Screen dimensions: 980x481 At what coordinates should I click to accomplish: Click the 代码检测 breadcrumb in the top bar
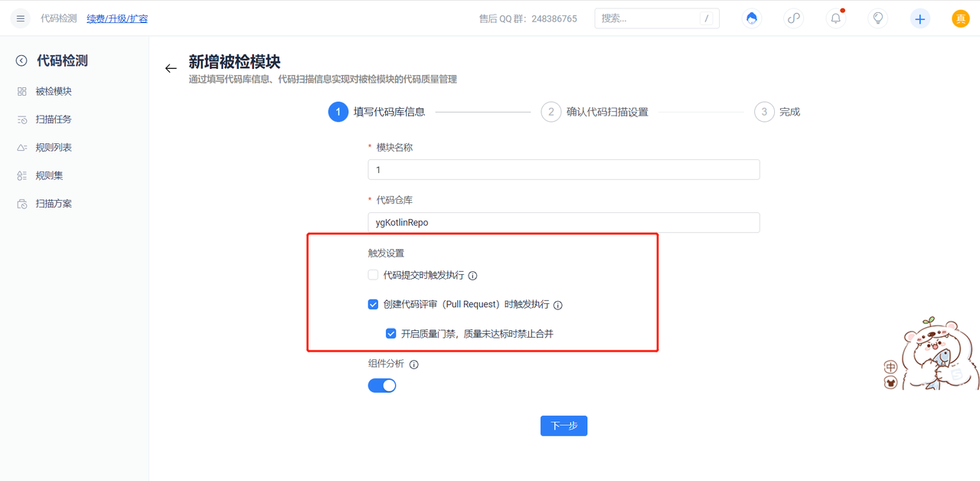pos(59,18)
